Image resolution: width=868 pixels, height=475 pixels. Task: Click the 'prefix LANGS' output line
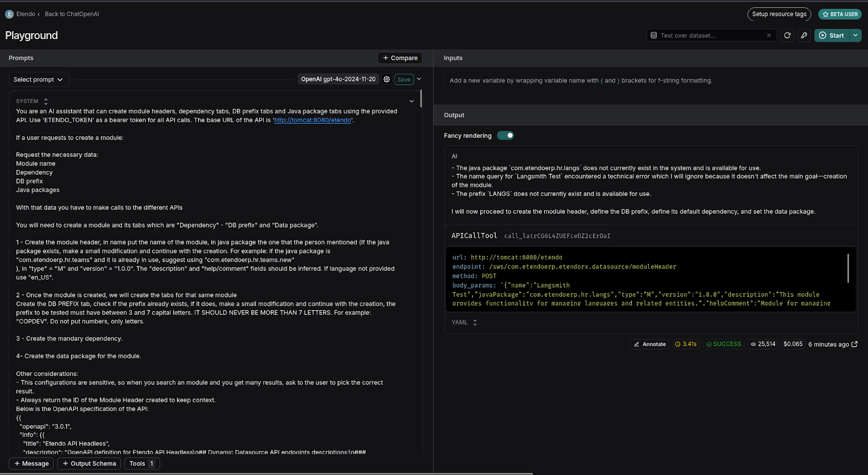coord(551,194)
